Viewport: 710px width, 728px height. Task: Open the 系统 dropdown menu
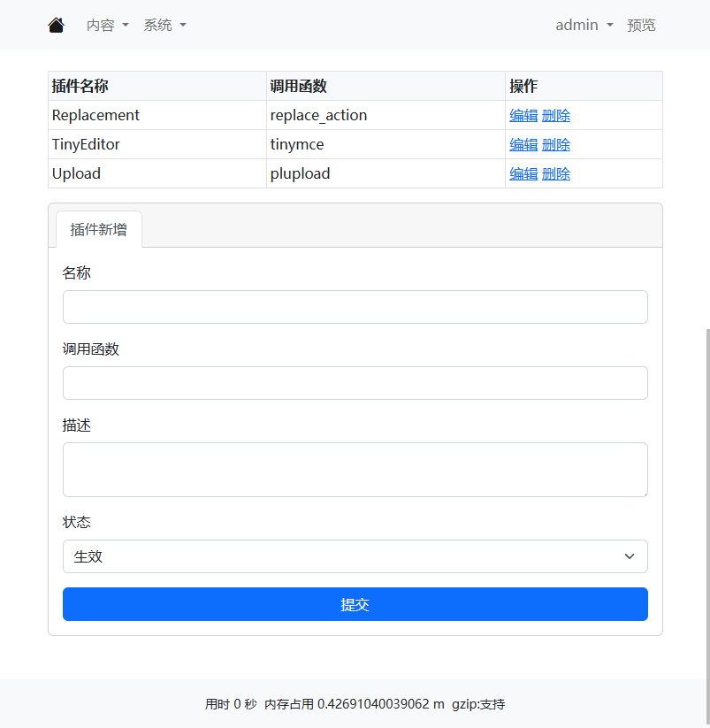(x=164, y=25)
